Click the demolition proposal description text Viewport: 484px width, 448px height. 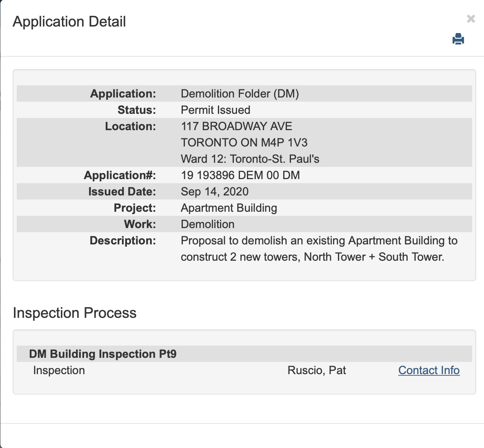(319, 248)
